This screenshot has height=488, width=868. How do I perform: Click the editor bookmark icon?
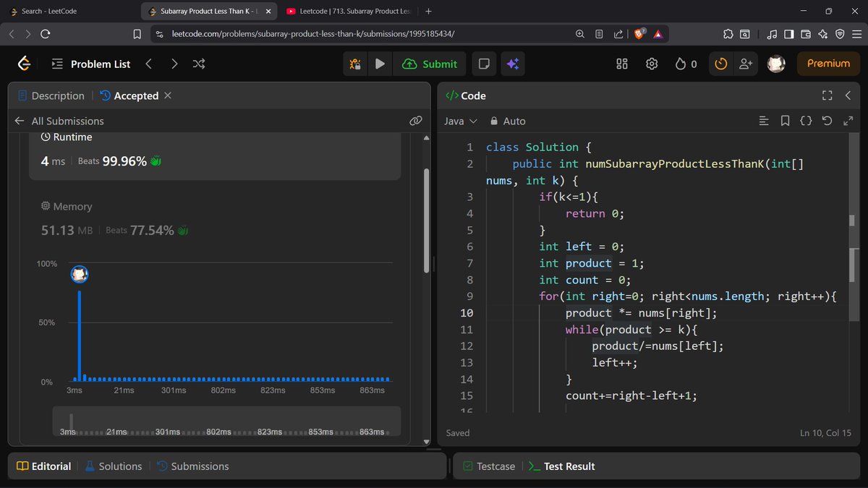tap(785, 121)
